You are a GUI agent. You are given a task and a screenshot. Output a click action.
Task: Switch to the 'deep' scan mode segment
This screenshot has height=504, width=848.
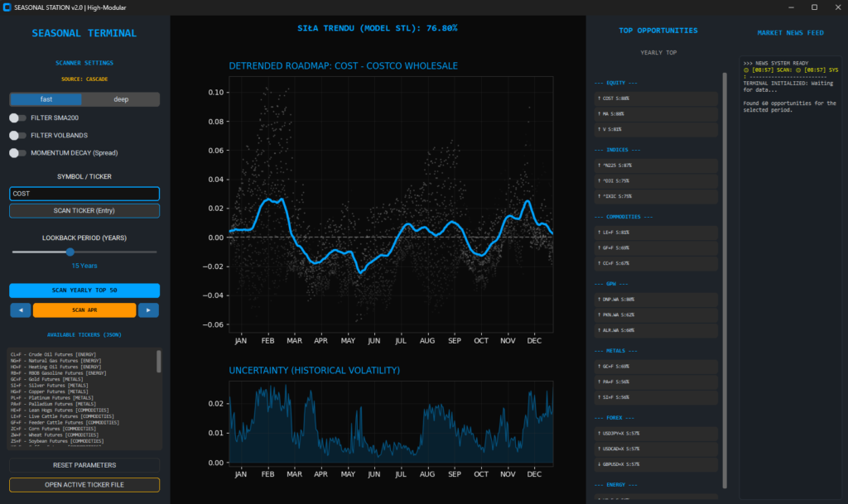[x=122, y=99]
